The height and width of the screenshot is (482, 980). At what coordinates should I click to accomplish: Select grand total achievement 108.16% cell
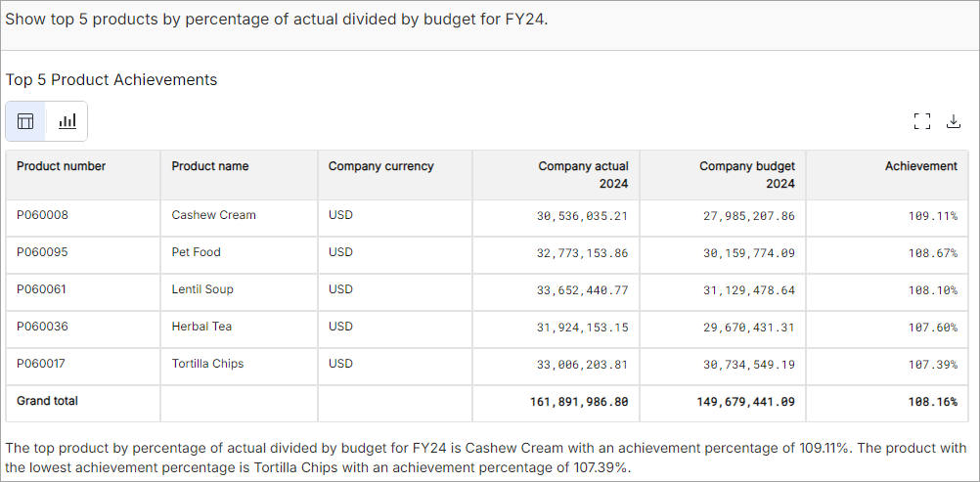(x=932, y=402)
